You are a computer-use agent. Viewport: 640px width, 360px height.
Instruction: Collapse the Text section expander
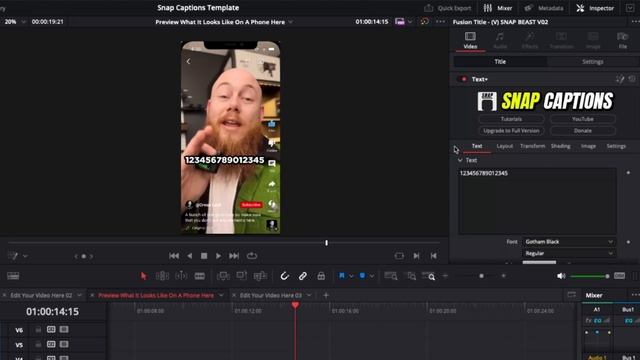460,160
